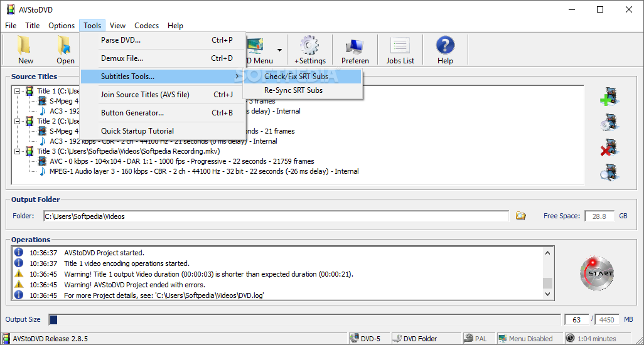Screen dimensions: 644x345
Task: Select Check/Fix SRT Subs
Action: pos(303,77)
